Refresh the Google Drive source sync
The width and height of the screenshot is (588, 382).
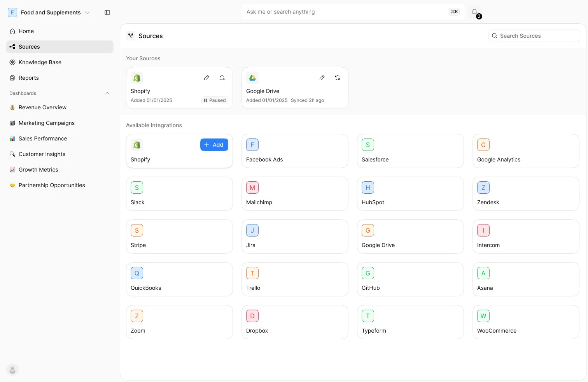coord(338,78)
